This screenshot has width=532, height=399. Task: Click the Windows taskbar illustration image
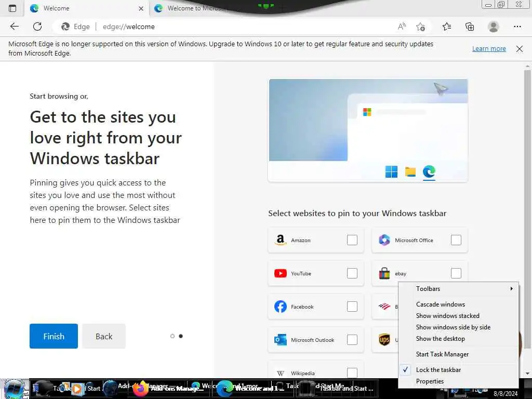368,130
